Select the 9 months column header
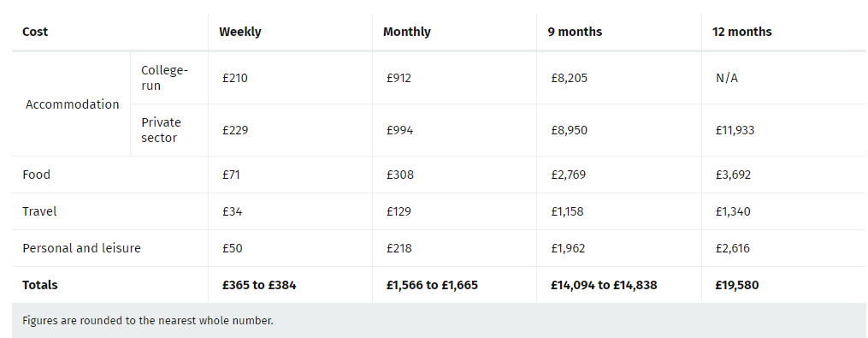The image size is (868, 338). tap(575, 32)
